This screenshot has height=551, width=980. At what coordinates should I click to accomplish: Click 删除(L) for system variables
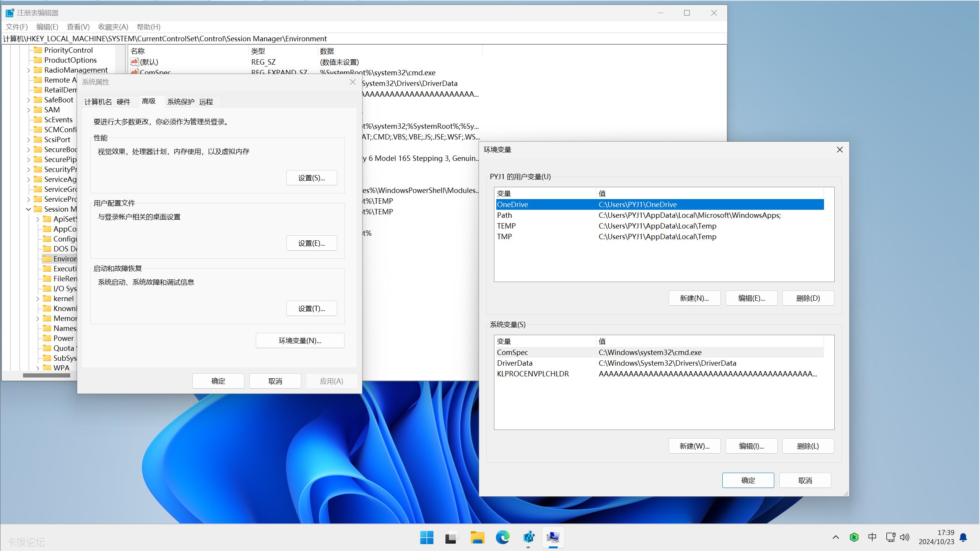[x=808, y=446]
